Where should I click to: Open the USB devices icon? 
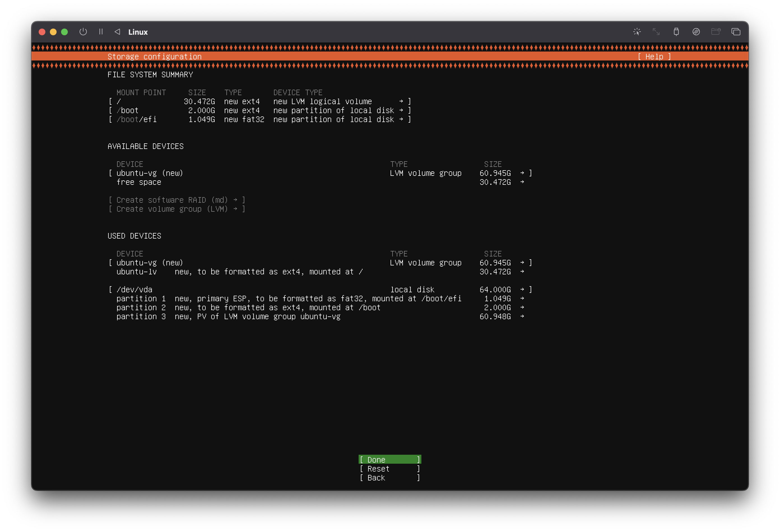676,32
